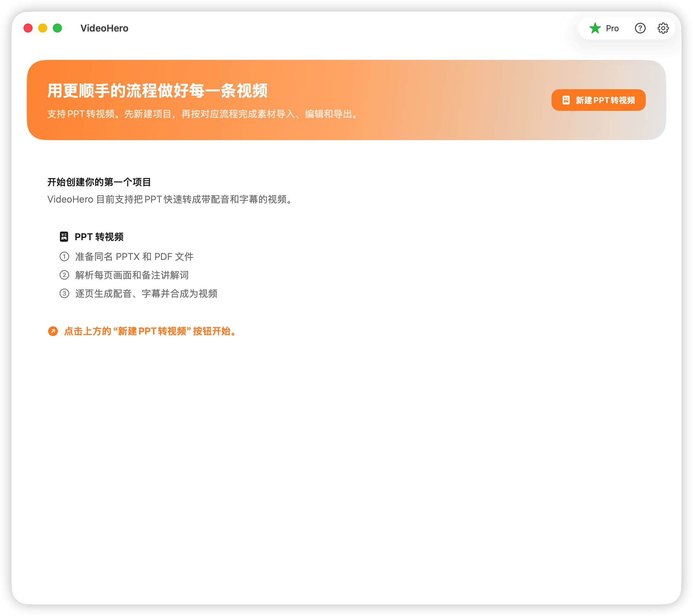Click the PPT 转视频 section title
This screenshot has height=616, width=693.
click(x=99, y=237)
